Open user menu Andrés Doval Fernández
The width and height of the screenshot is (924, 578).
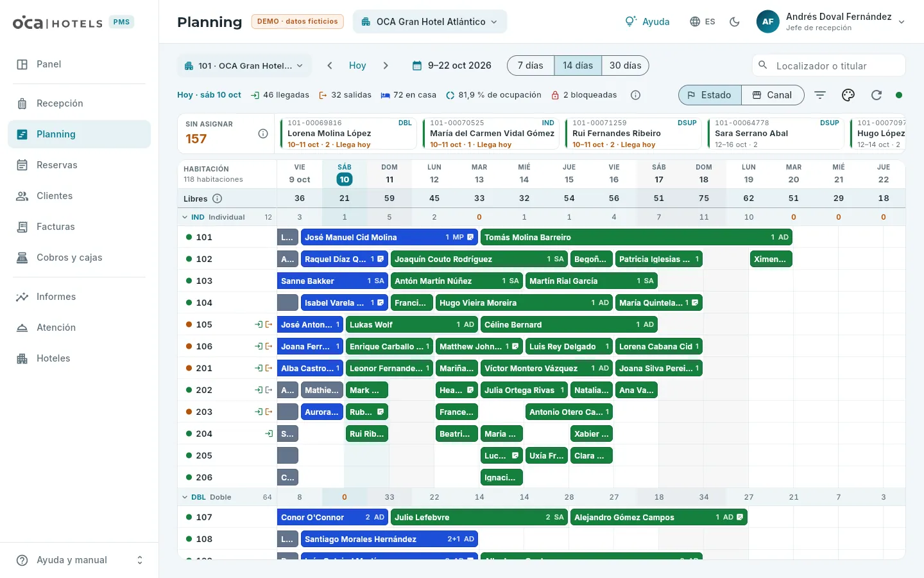(832, 22)
